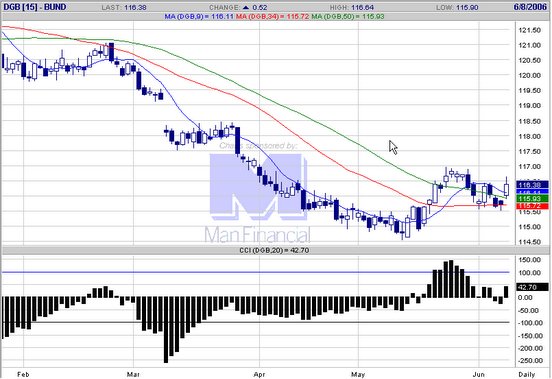Click the Jun month label on time axis
The height and width of the screenshot is (379, 552).
point(479,374)
